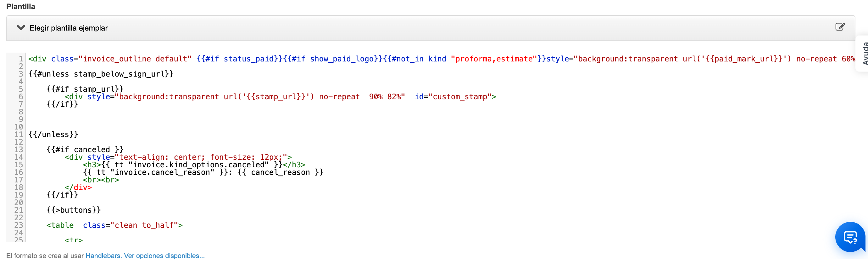
Task: Click the invoice.kind_options.canceled h3 line
Action: click(194, 165)
